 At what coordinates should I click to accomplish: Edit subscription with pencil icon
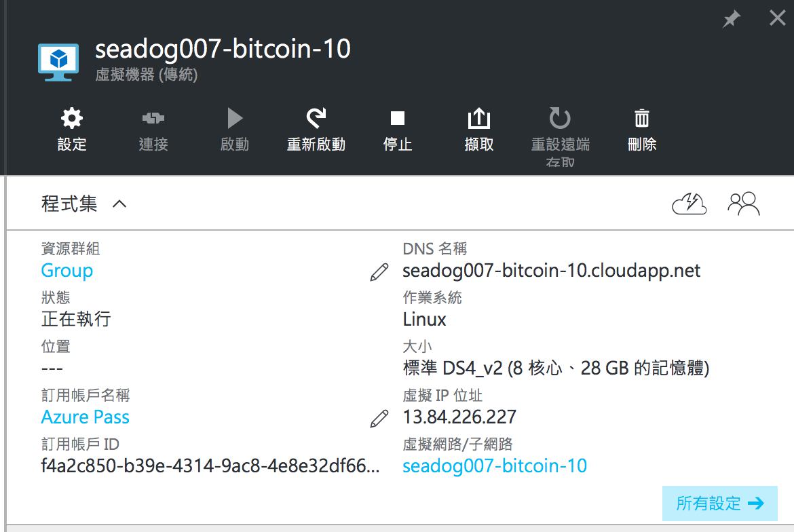(379, 419)
